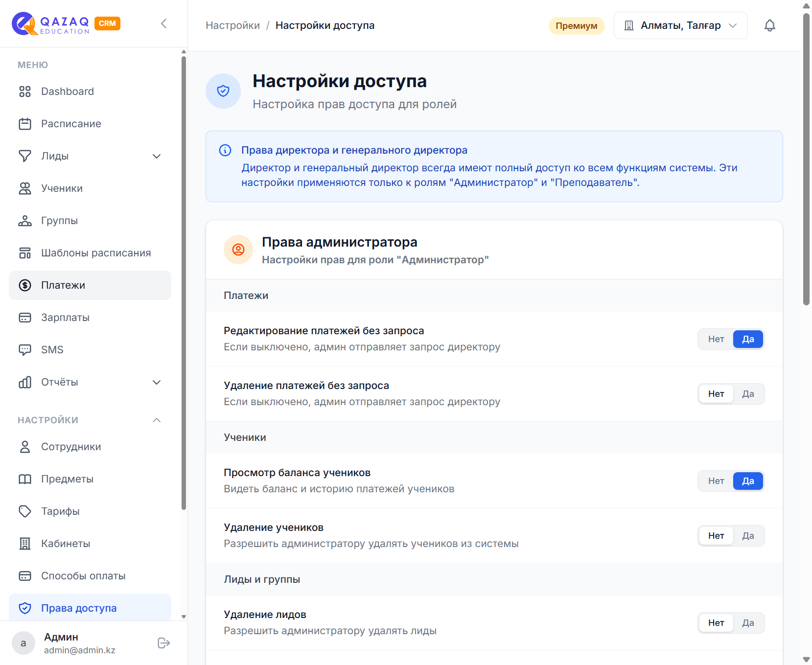This screenshot has height=665, width=812.
Task: Click the orange administrator role icon
Action: click(238, 250)
